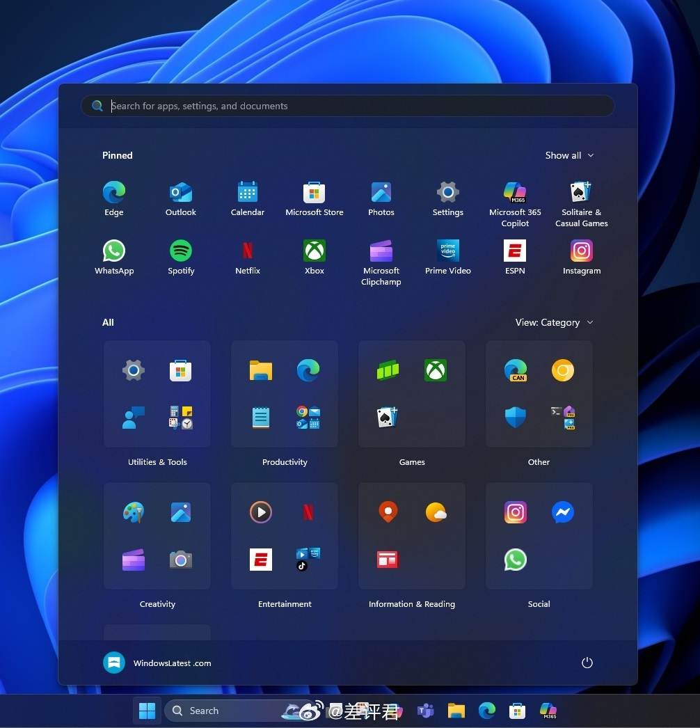Expand Other category more apps group
This screenshot has width=700, height=728.
[x=563, y=418]
